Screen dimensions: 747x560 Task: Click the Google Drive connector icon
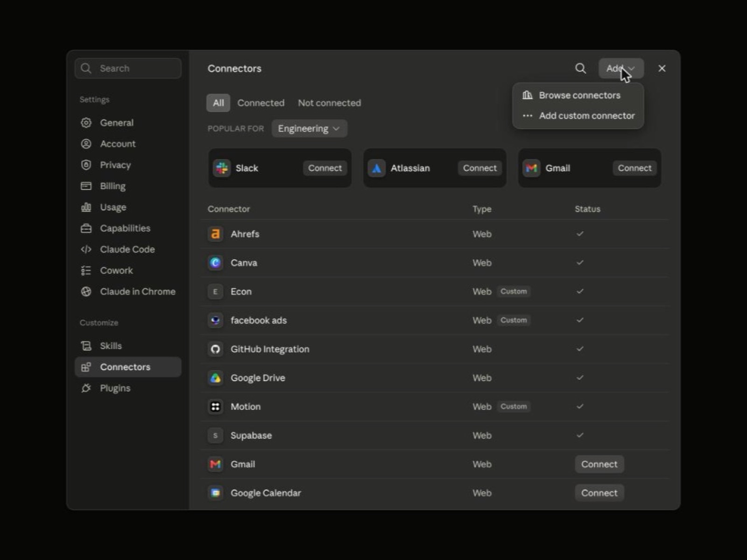point(215,378)
